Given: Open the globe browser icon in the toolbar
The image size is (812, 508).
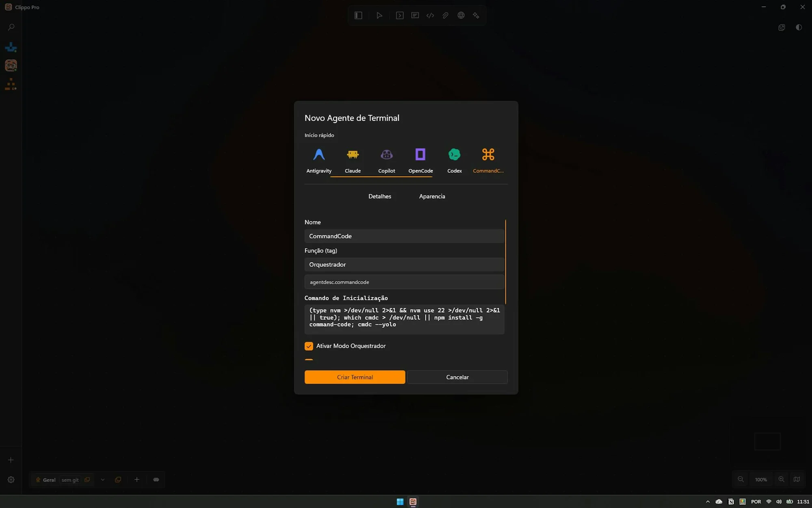Looking at the screenshot, I should [461, 15].
